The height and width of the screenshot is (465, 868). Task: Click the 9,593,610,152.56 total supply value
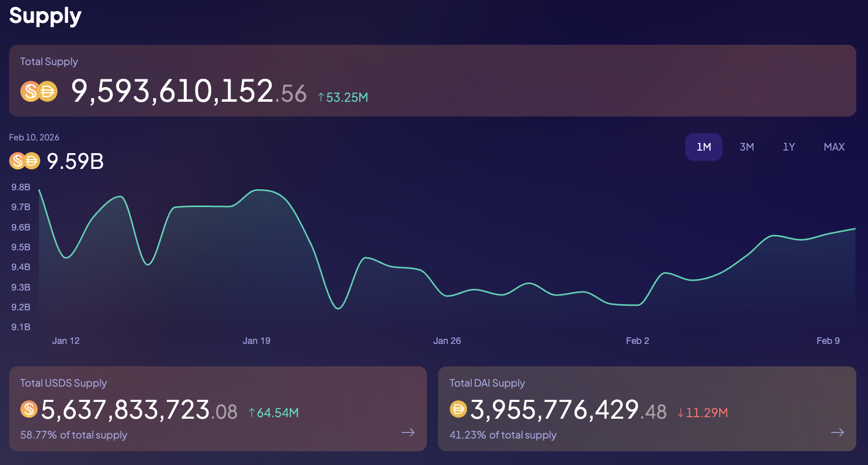click(x=189, y=92)
